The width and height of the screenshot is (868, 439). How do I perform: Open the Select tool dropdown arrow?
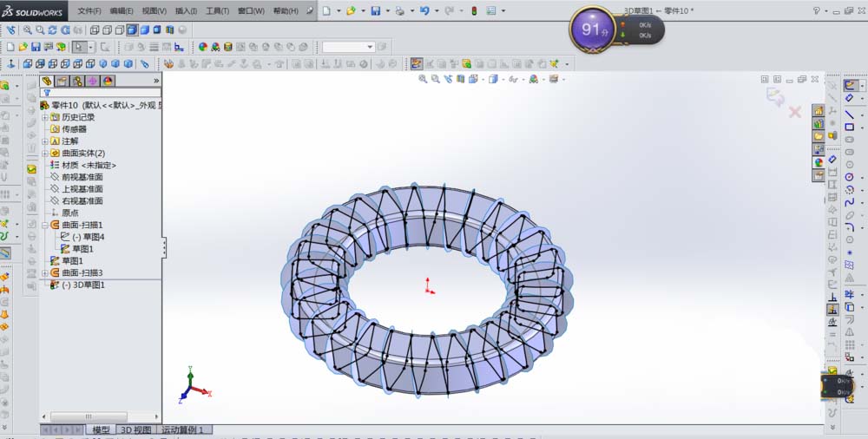pyautogui.click(x=91, y=47)
